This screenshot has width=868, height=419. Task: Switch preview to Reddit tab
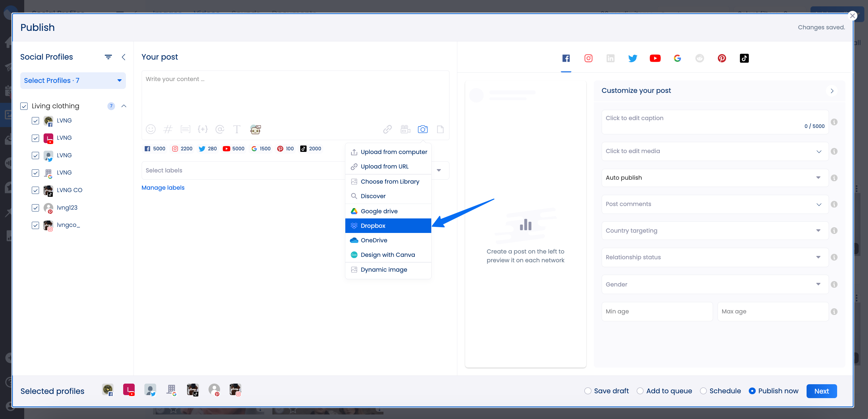(699, 58)
